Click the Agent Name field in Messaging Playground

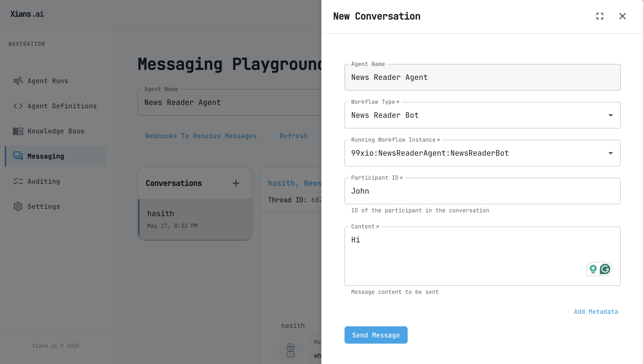[229, 103]
